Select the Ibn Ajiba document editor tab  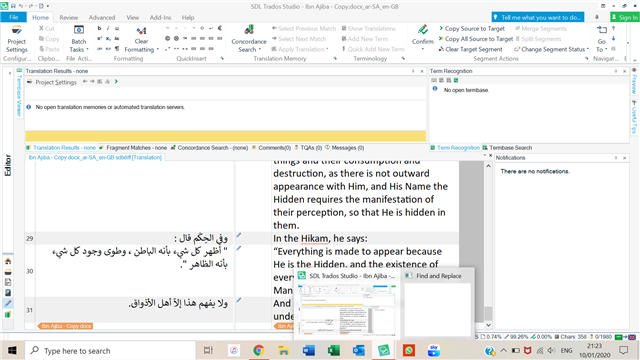[x=95, y=157]
